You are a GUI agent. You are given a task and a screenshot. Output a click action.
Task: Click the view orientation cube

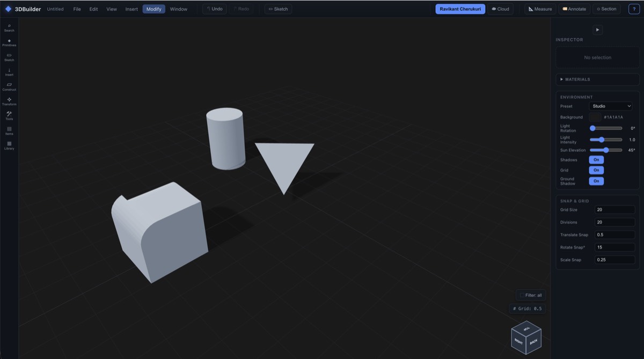click(x=526, y=338)
